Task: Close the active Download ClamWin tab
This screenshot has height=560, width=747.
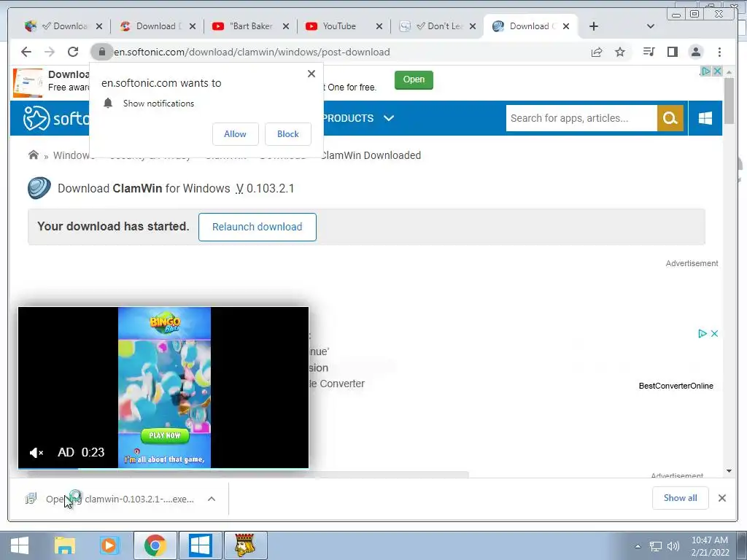Action: (566, 26)
